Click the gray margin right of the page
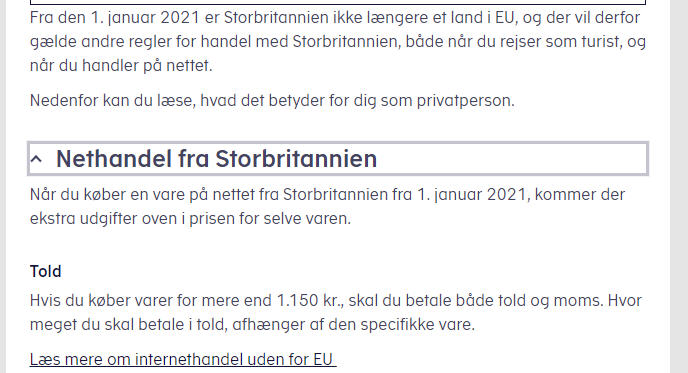The image size is (688, 373). pos(679,186)
